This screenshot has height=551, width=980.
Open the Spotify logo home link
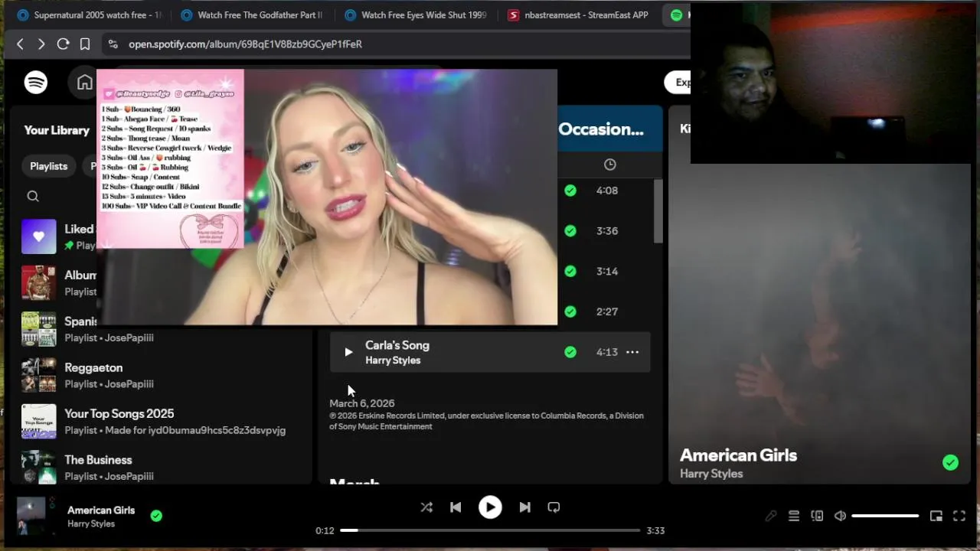tap(36, 82)
